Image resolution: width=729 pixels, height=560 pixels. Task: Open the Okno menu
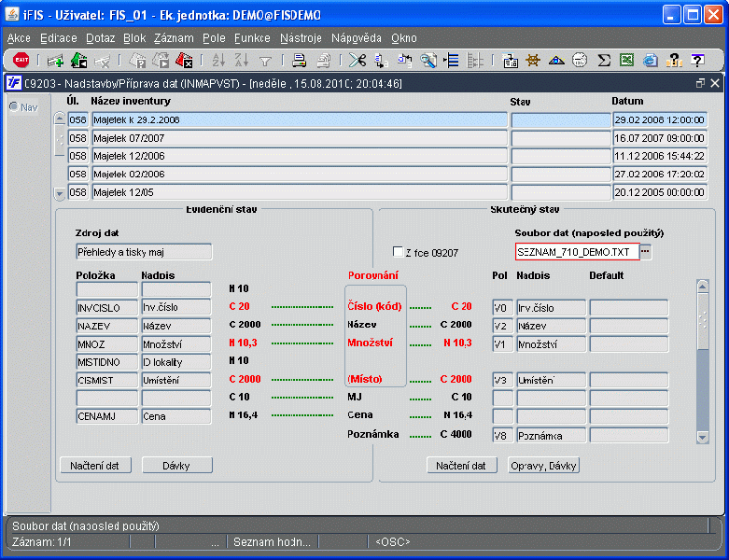click(403, 38)
